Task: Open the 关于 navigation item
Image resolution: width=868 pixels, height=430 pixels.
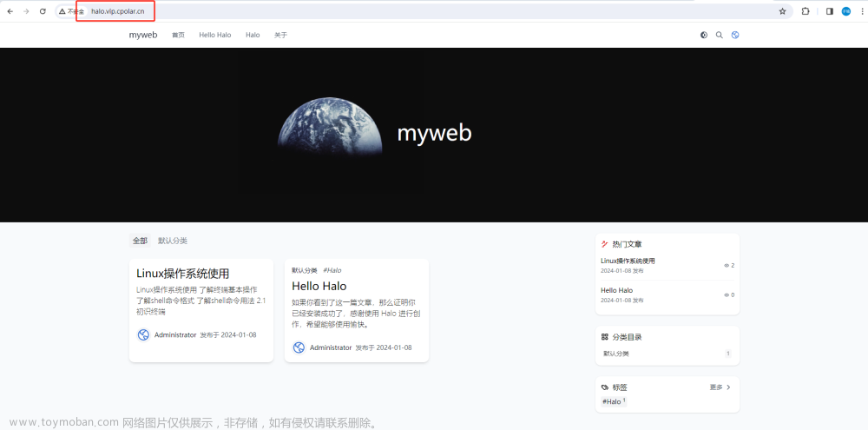Action: pyautogui.click(x=280, y=35)
